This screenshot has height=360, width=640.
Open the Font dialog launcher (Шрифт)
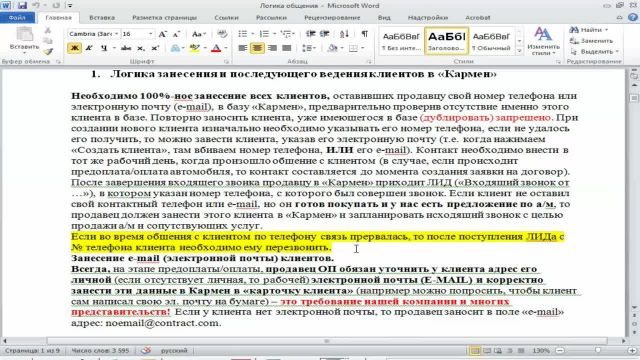[226, 62]
